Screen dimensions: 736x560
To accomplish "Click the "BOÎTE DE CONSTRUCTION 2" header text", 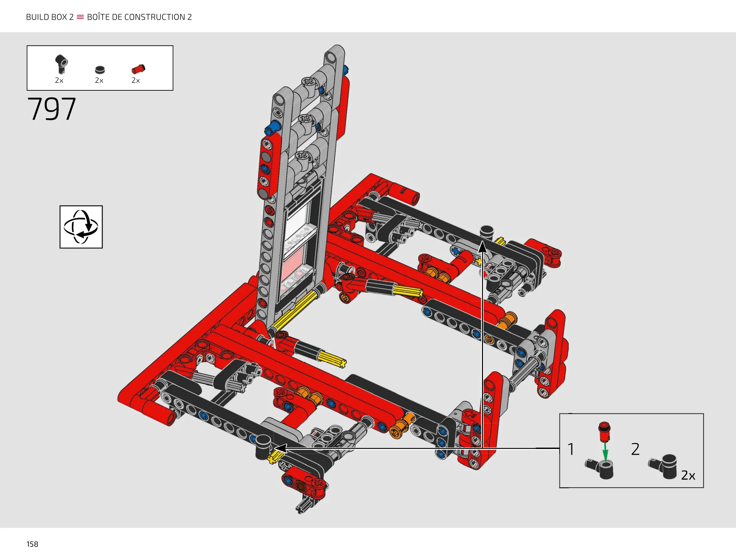I will (x=139, y=17).
